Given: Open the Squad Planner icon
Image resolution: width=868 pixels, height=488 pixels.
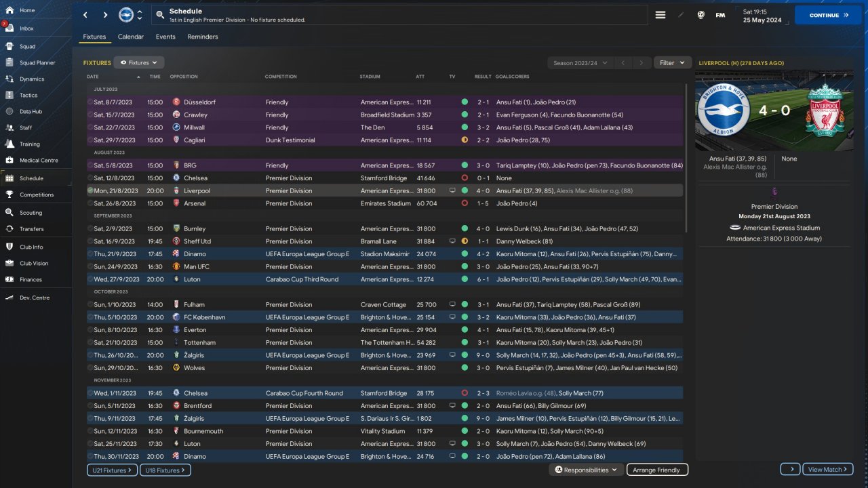Looking at the screenshot, I should 9,63.
